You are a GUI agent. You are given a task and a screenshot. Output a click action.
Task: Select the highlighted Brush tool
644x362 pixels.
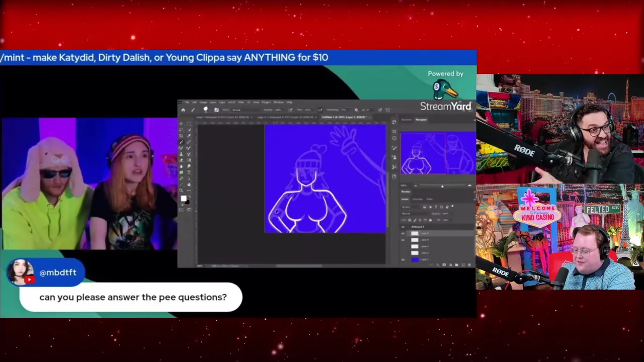point(181,142)
